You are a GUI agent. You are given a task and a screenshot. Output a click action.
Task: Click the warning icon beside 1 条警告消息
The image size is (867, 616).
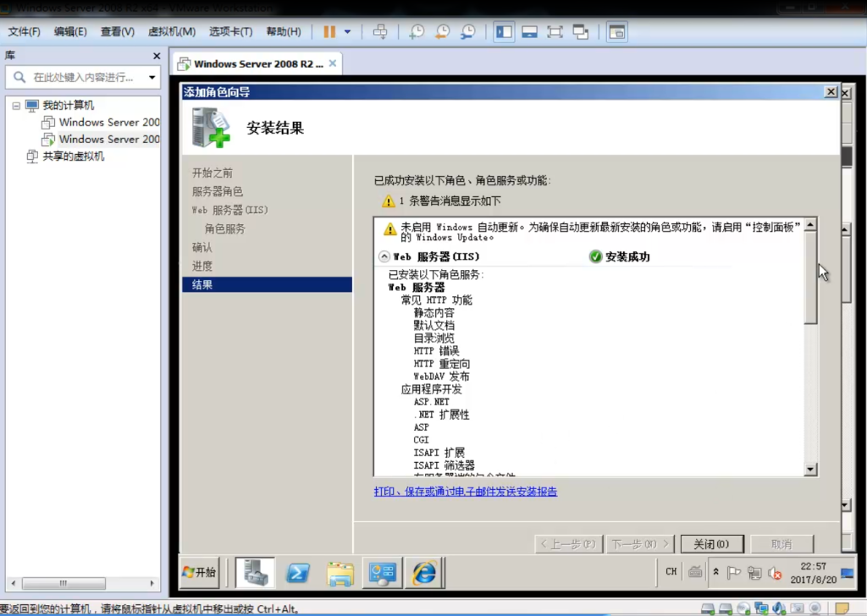(389, 201)
